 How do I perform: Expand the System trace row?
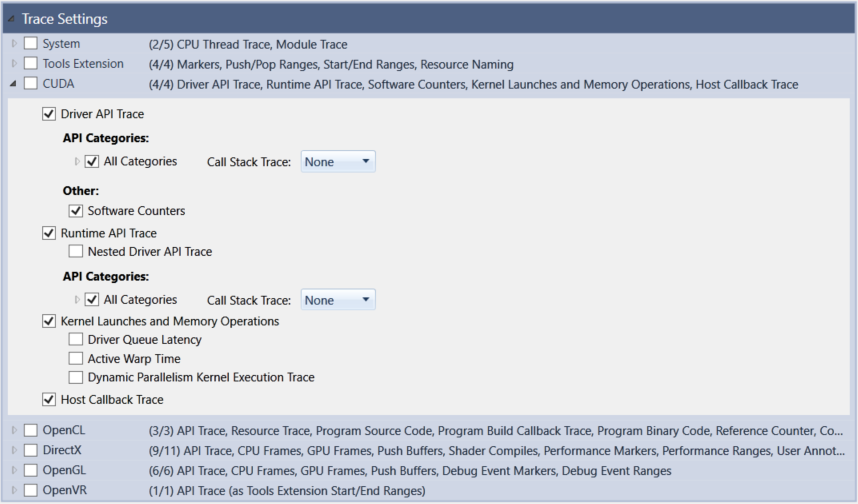[x=14, y=43]
